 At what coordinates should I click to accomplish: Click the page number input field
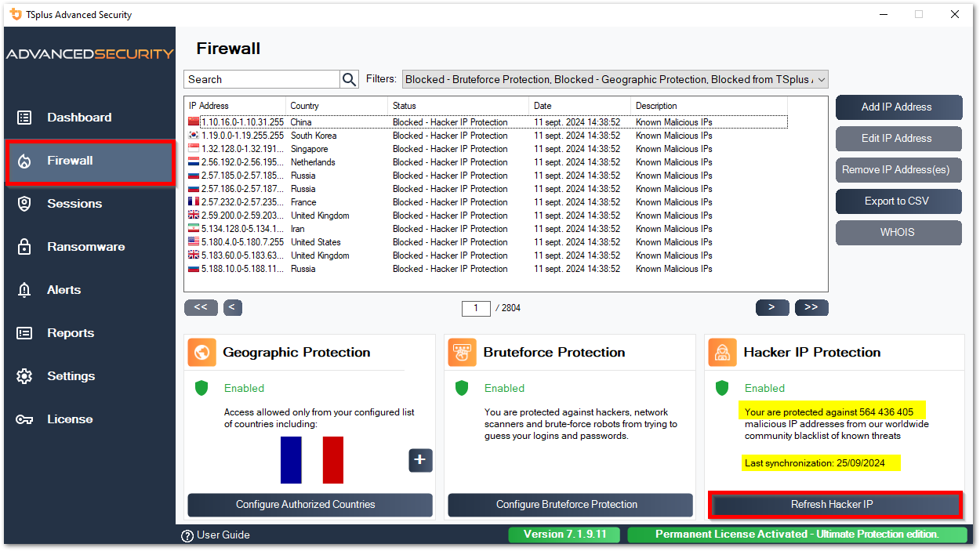point(476,308)
